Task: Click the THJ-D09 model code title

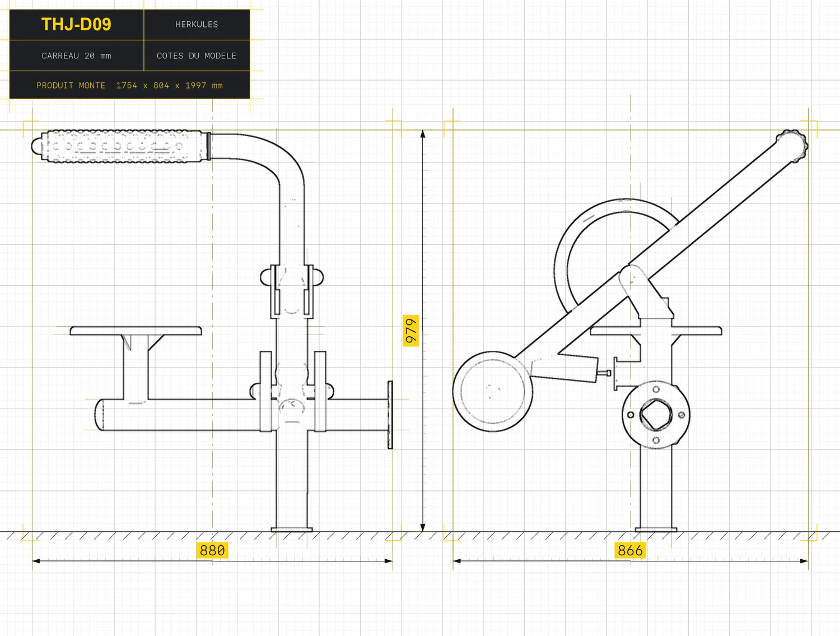Action: [x=76, y=25]
